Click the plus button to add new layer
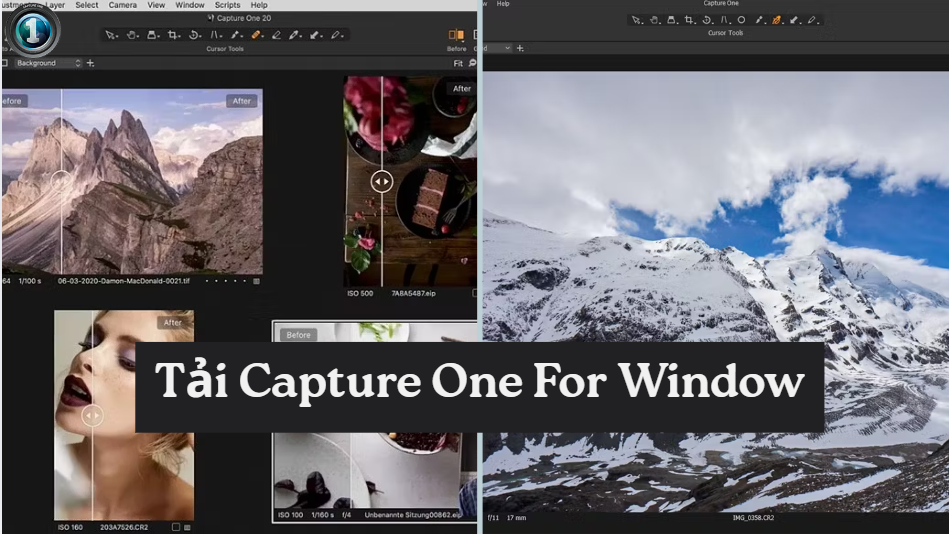The image size is (949, 534). tap(91, 63)
